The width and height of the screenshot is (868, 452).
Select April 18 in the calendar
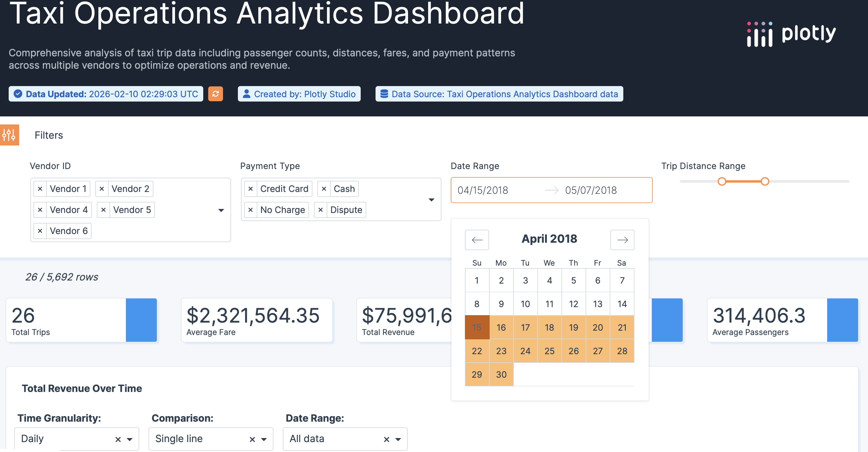(x=549, y=328)
